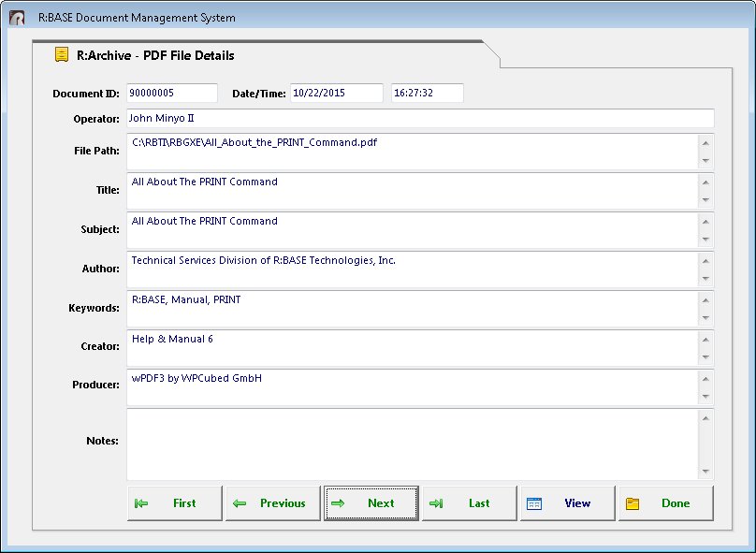Click the time field showing 16:27:32
The image size is (756, 553).
(428, 93)
